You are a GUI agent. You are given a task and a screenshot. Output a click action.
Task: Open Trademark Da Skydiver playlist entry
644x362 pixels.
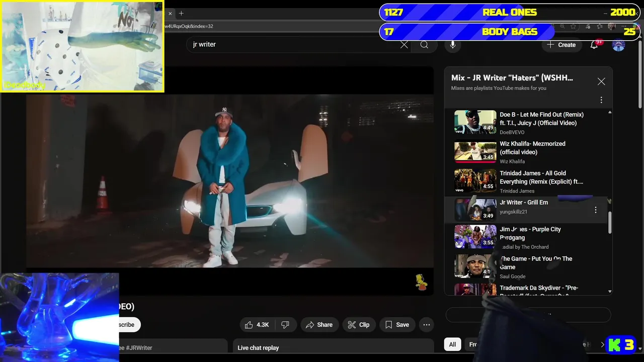526,290
